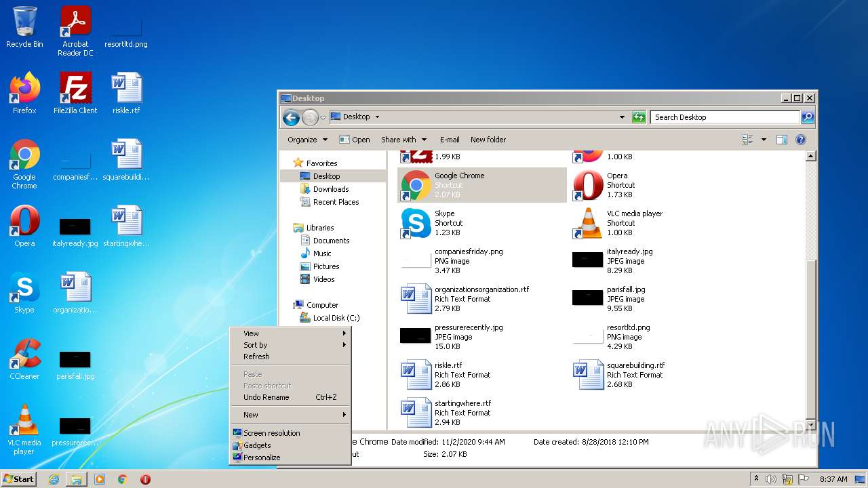Open Music library in navigation pane

[x=322, y=253]
